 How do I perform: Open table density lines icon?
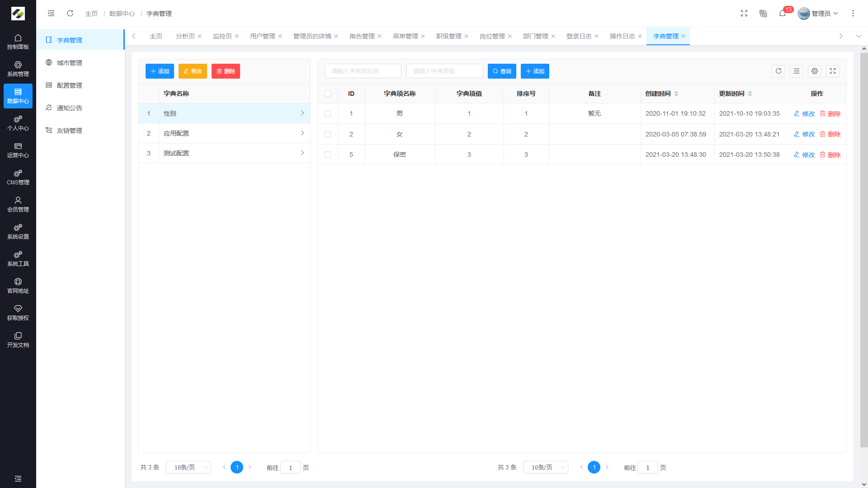(x=797, y=71)
